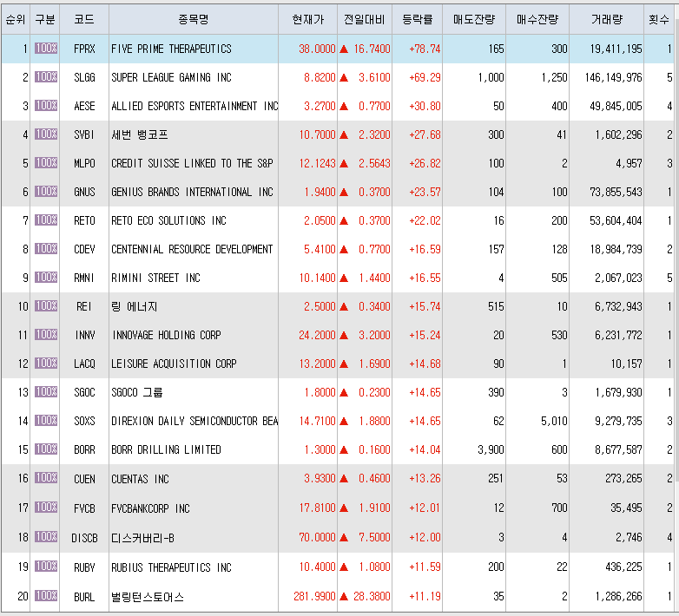The image size is (679, 616).
Task: Click the 100% badge in the FPRX row
Action: 46,48
